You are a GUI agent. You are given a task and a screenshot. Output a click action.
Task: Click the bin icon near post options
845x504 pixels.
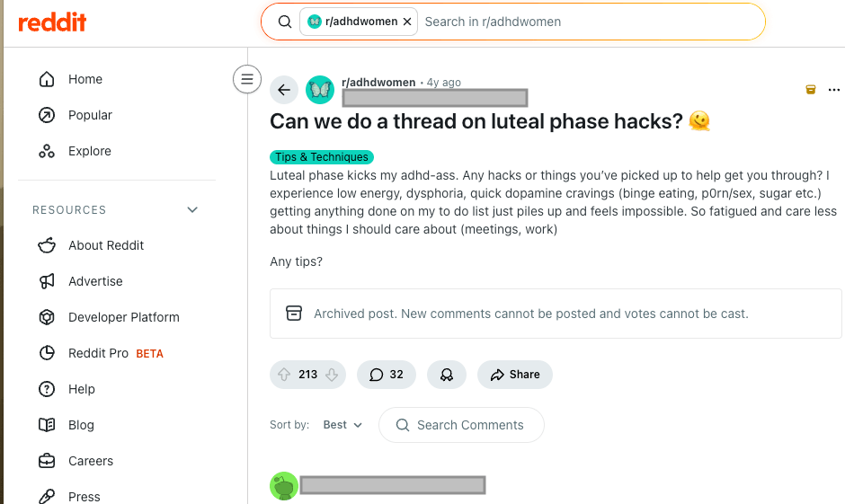811,90
